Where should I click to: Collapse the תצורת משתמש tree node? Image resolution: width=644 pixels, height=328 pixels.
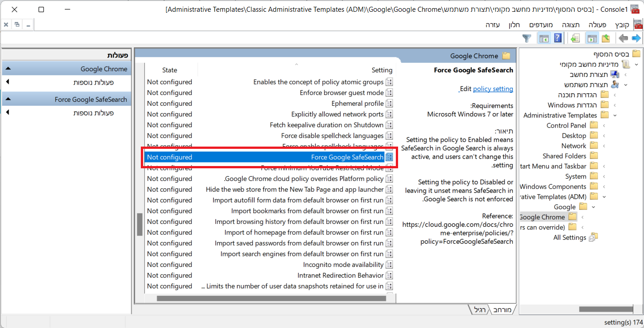pos(625,85)
